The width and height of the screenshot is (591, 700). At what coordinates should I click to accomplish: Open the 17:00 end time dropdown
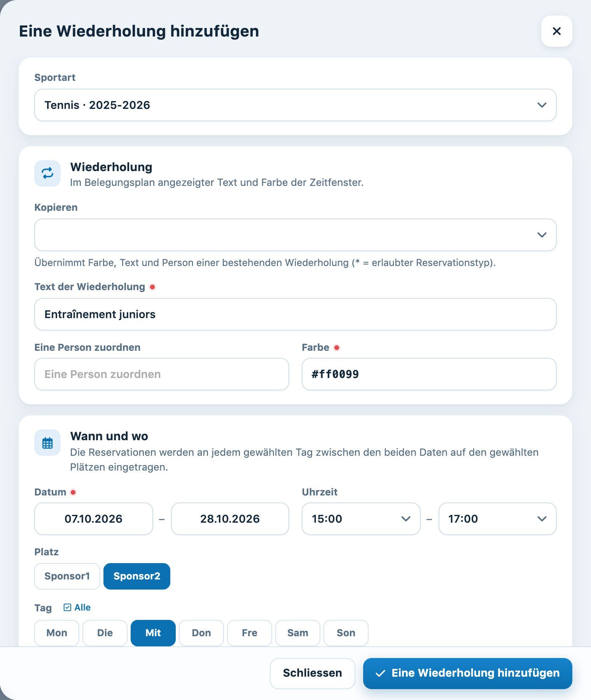[x=498, y=519]
